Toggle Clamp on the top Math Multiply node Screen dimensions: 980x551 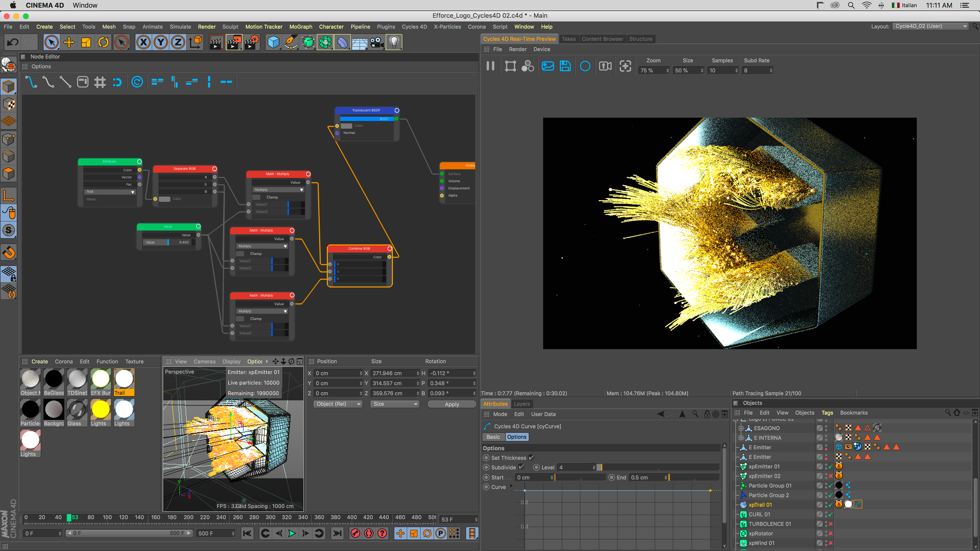pos(257,197)
